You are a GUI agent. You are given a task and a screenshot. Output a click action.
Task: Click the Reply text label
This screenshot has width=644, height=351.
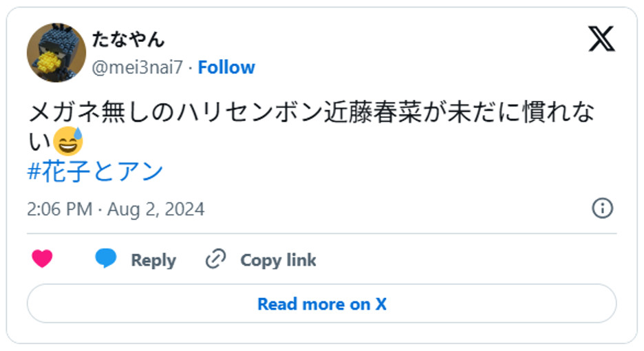(x=153, y=260)
